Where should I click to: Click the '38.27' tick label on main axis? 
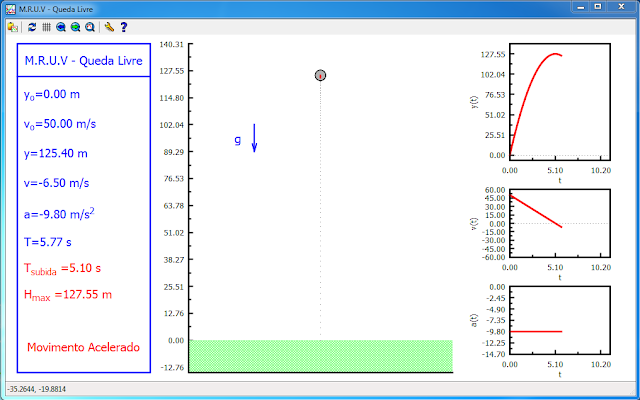coord(173,260)
